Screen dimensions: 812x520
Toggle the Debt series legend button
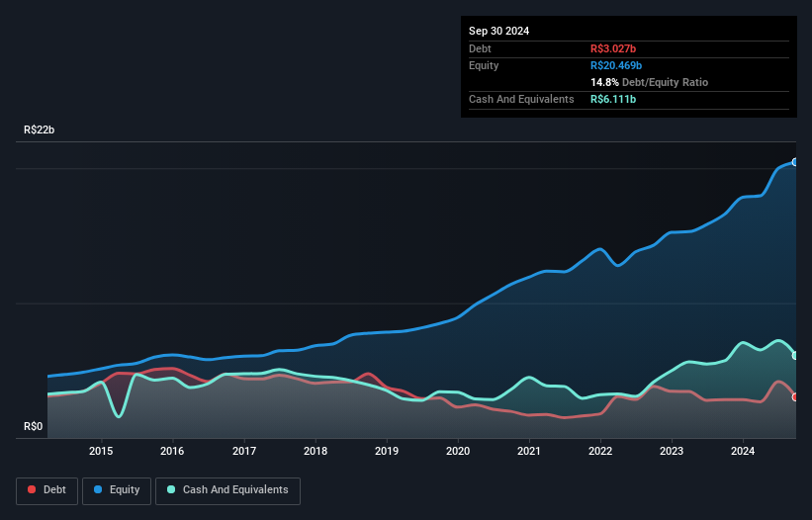(47, 490)
